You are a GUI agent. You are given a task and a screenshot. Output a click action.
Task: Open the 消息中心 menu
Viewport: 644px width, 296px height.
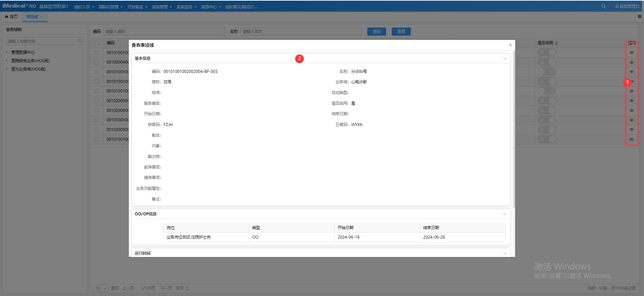211,7
